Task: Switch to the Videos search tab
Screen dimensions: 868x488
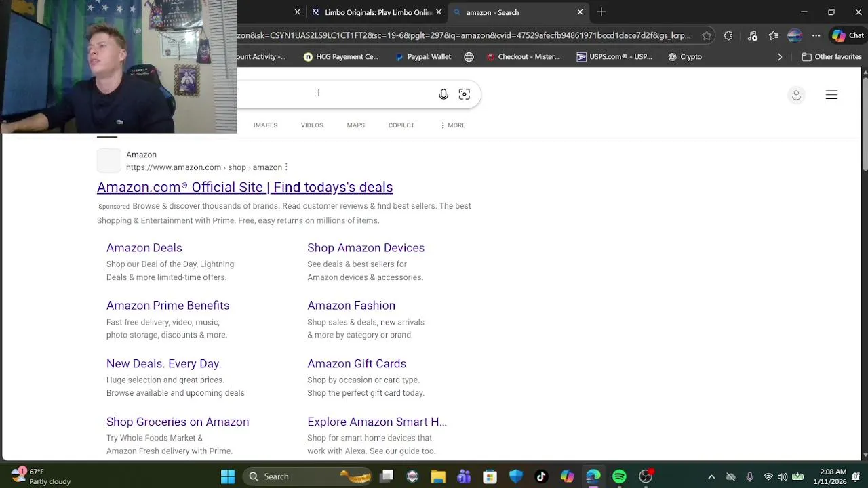Action: point(312,125)
